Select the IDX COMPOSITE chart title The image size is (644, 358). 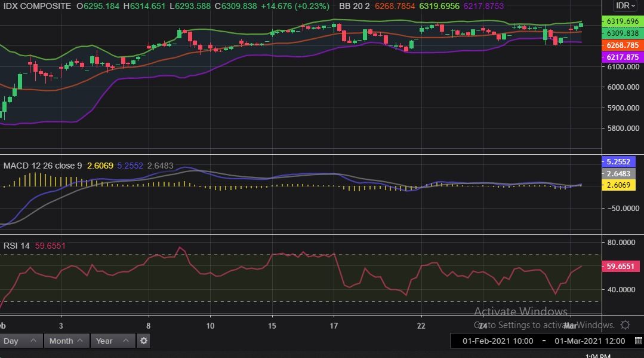(x=37, y=6)
